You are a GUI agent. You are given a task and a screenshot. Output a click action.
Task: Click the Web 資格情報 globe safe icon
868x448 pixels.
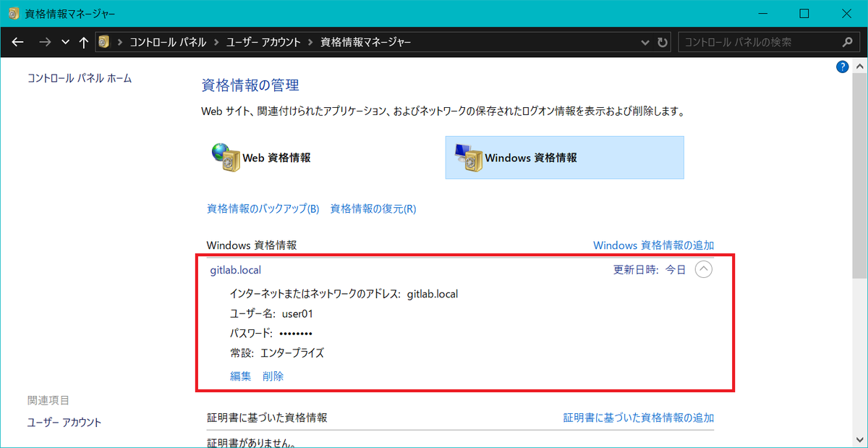[x=226, y=157]
